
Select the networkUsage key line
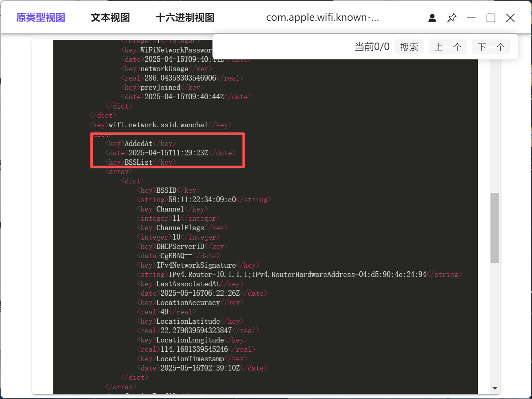pos(166,69)
